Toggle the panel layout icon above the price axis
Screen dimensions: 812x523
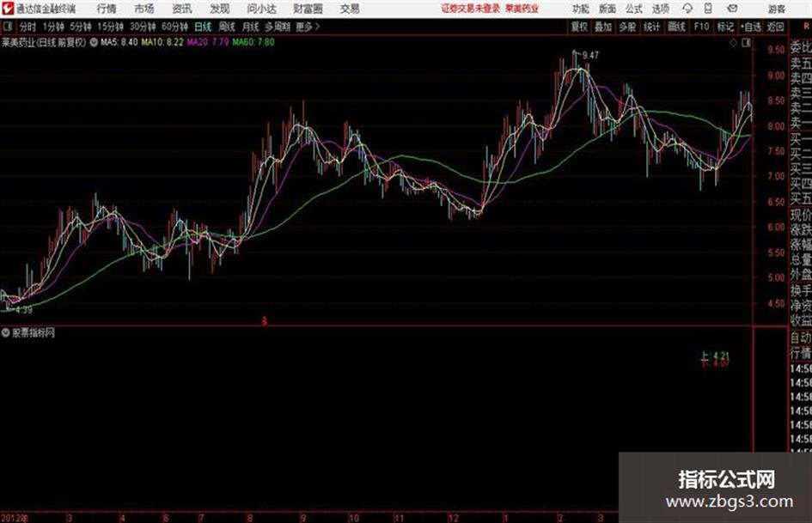(746, 43)
